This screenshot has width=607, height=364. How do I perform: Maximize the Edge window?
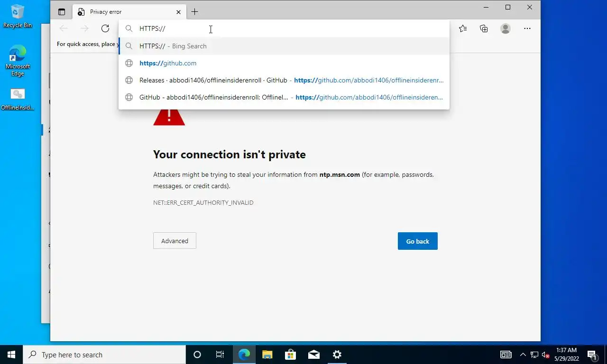[508, 7]
